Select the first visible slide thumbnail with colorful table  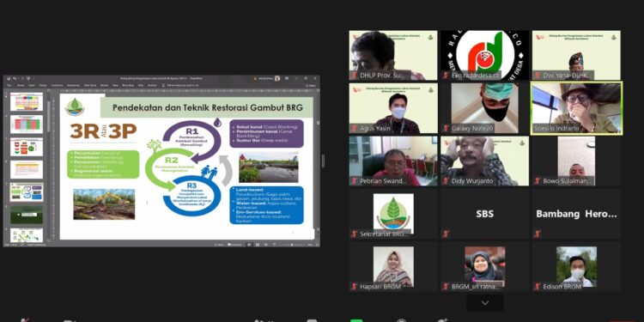27,101
